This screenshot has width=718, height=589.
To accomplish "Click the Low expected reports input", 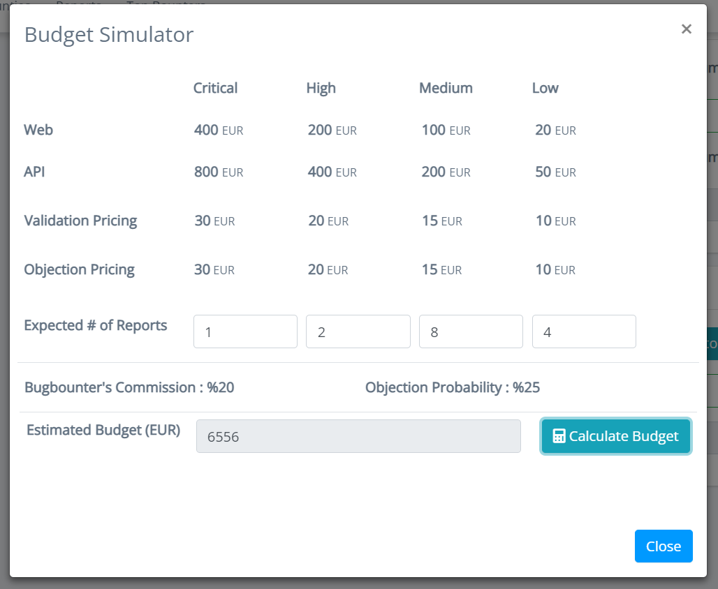I will (584, 332).
